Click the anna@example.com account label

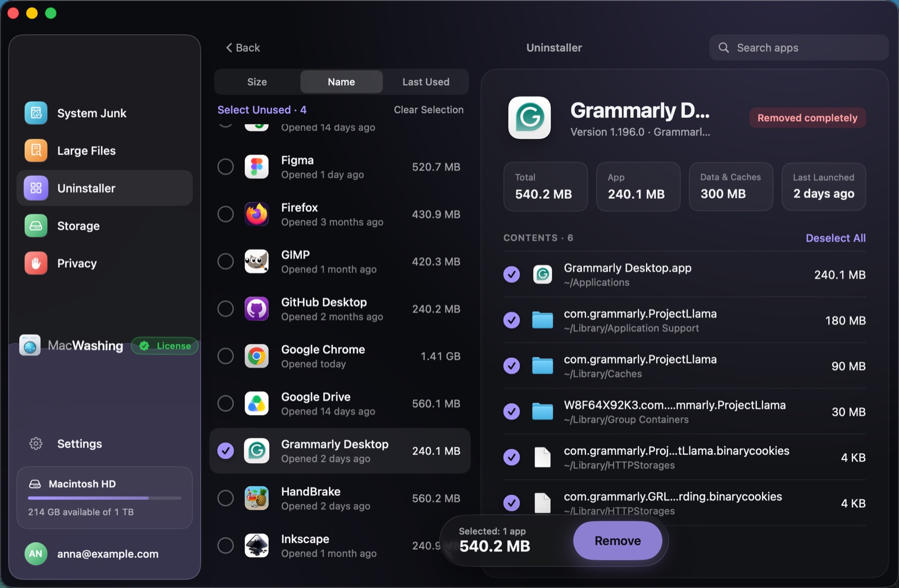point(108,554)
